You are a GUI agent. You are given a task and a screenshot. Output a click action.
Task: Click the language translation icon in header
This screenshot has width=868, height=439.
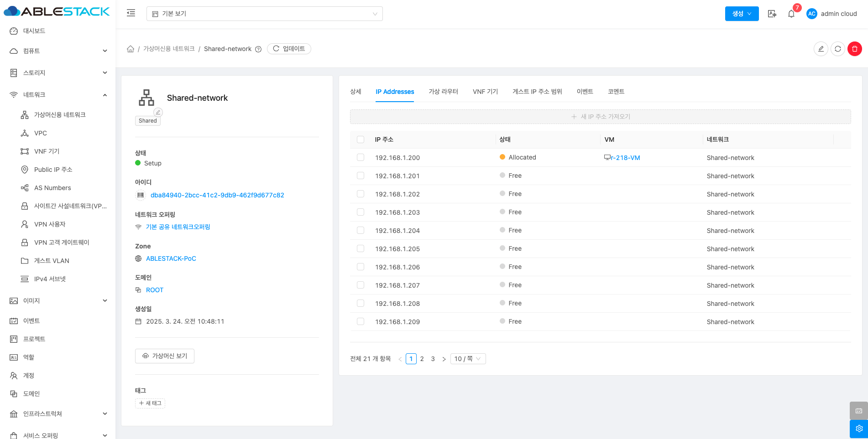coord(772,14)
